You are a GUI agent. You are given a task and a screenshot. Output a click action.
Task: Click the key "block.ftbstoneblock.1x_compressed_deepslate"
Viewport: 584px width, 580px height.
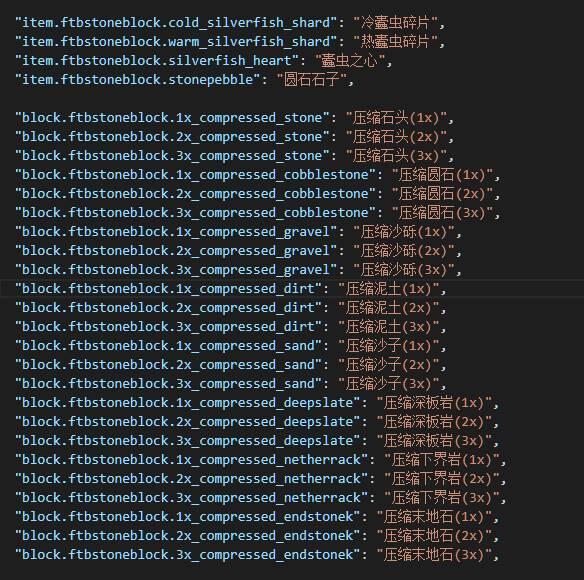pos(188,403)
